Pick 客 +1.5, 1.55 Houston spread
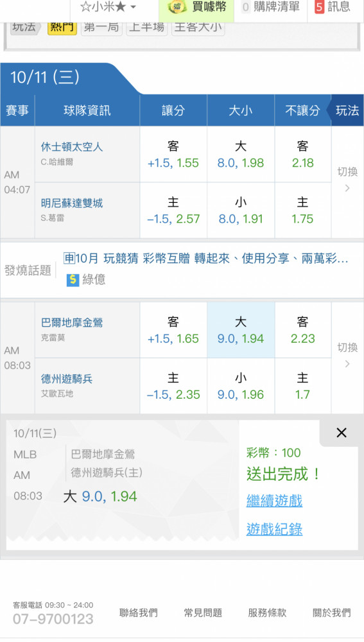The width and height of the screenshot is (364, 642). (173, 154)
